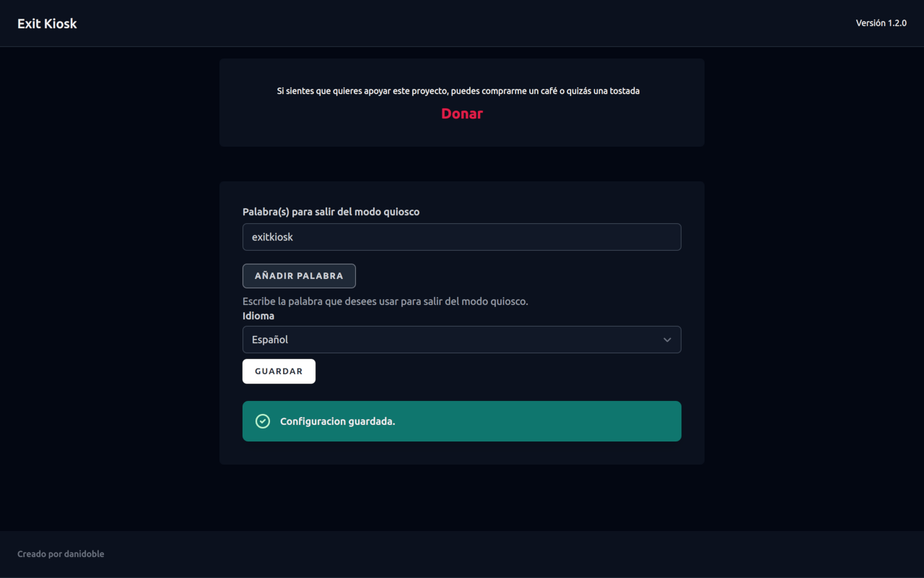The image size is (924, 578).
Task: Click the empty right side of the footer bar
Action: 722,554
